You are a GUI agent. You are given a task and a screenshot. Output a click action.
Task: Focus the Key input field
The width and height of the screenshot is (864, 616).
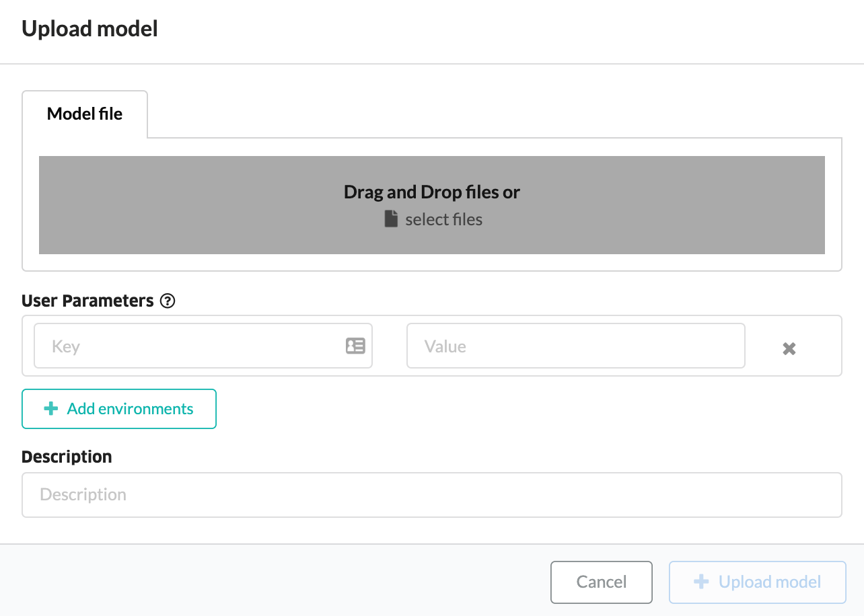point(203,346)
